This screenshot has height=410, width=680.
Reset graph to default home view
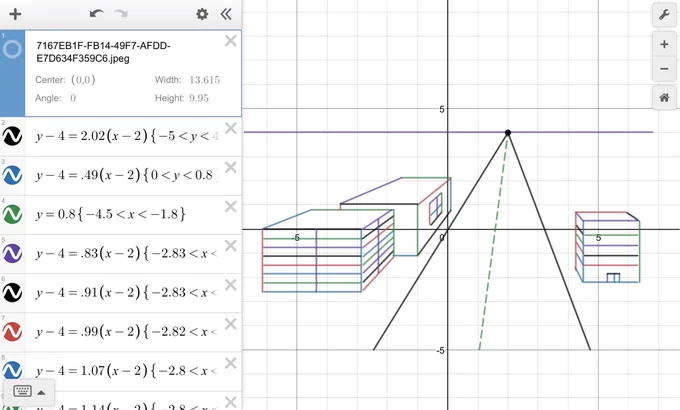pos(664,98)
